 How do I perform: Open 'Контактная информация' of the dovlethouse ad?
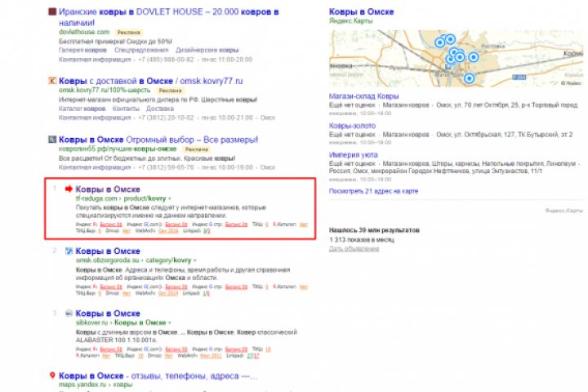(x=95, y=60)
